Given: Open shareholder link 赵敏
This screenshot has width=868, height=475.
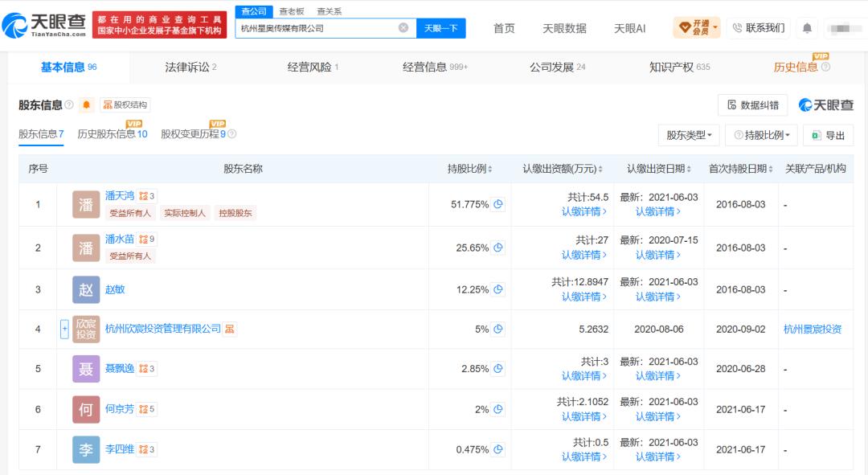Looking at the screenshot, I should click(x=115, y=289).
